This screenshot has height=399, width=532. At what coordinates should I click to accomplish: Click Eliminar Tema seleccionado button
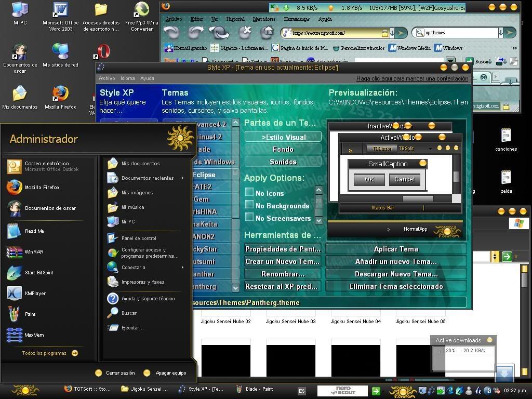tap(396, 286)
